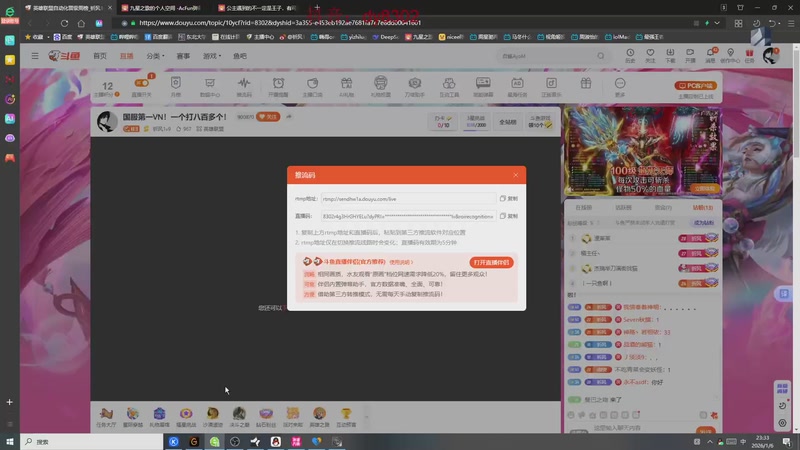Viewport: 800px width, 450px height.
Task: Click the PC客户端 button
Action: (x=695, y=86)
